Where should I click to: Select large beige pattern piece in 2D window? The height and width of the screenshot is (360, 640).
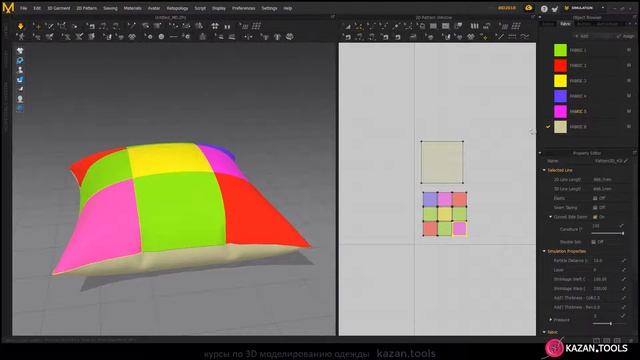click(x=442, y=162)
